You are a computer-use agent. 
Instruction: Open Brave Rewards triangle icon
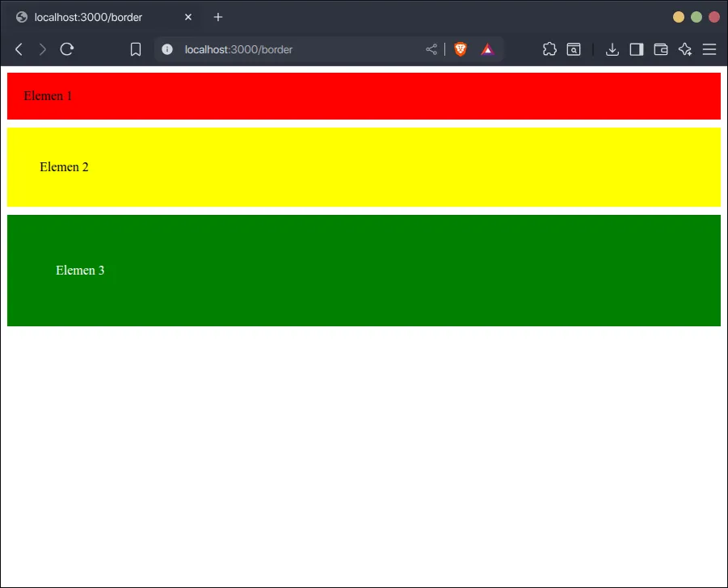(487, 49)
